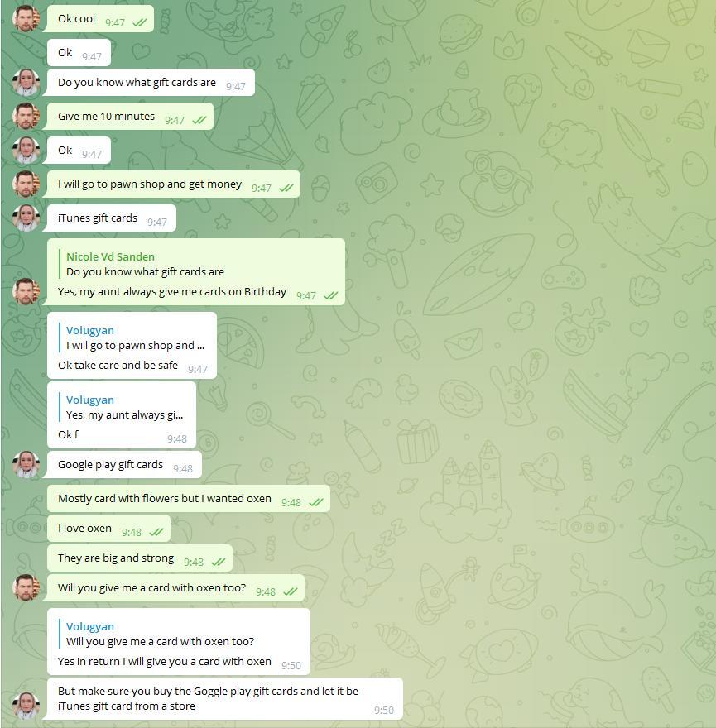716x728 pixels.
Task: Click the 'But make sure you buy the Goggle play' message
Action: pos(225,699)
